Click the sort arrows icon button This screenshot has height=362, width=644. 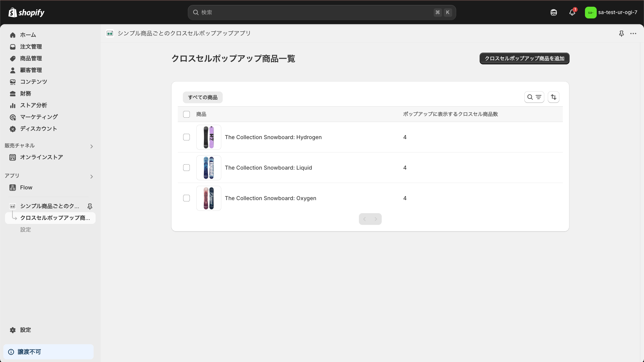[x=553, y=97]
